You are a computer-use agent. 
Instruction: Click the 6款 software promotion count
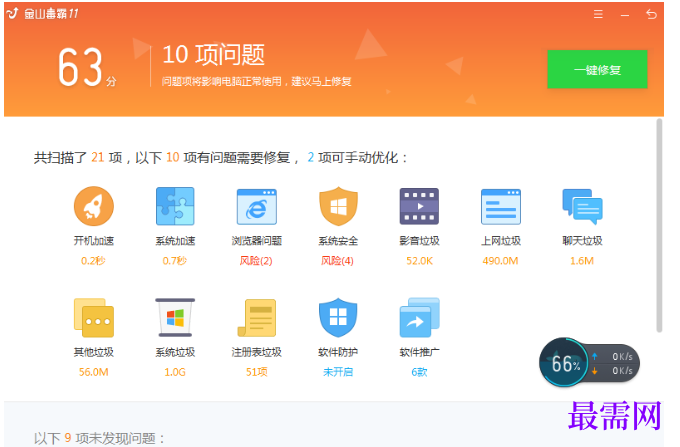click(419, 372)
